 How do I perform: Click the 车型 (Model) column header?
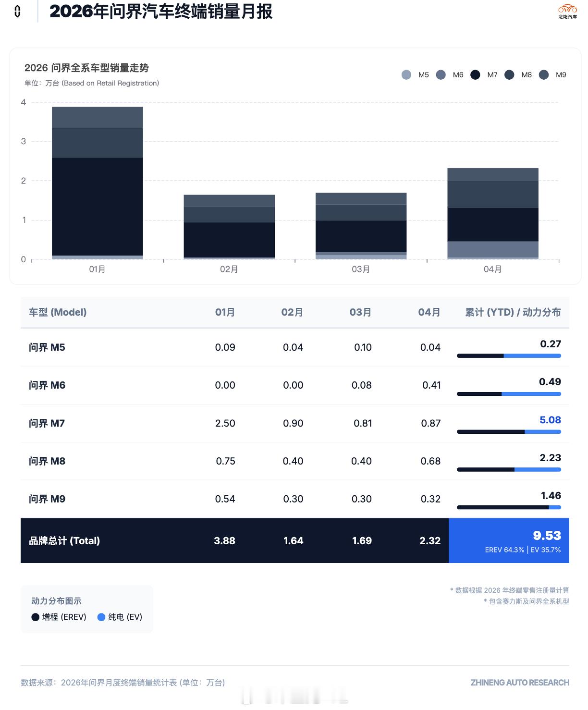tap(58, 312)
